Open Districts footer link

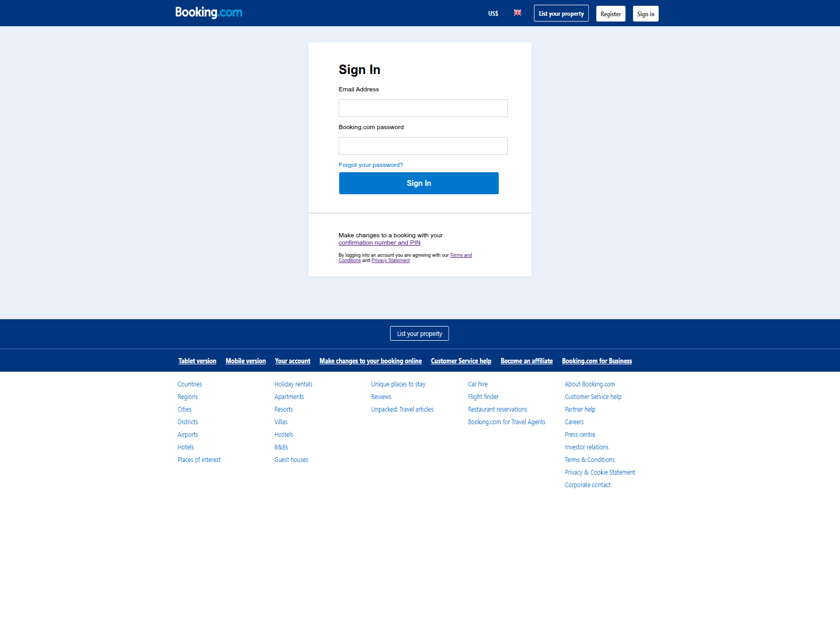pyautogui.click(x=187, y=422)
